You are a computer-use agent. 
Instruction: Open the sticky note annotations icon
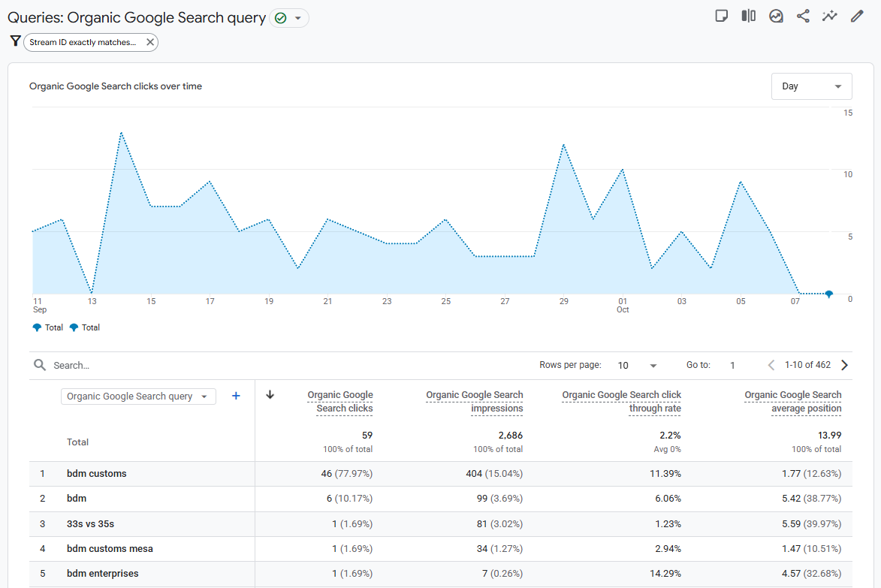pyautogui.click(x=722, y=16)
